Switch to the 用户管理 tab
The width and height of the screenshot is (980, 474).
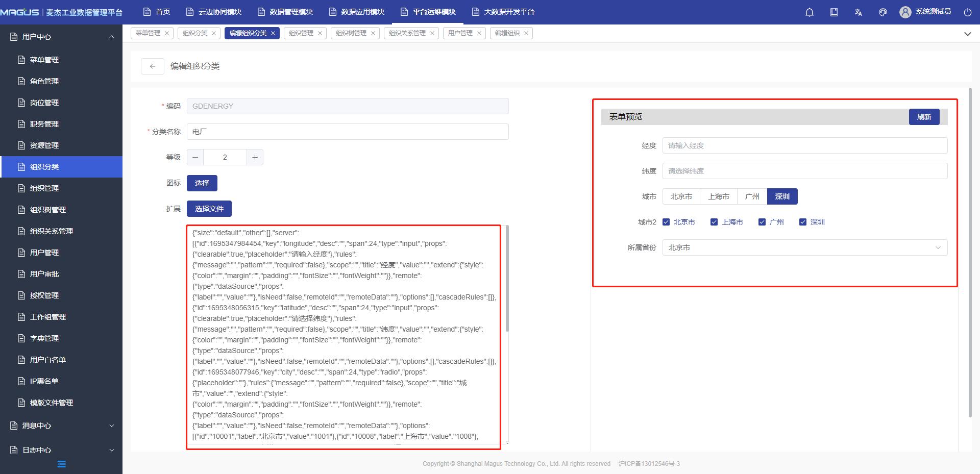coord(460,33)
